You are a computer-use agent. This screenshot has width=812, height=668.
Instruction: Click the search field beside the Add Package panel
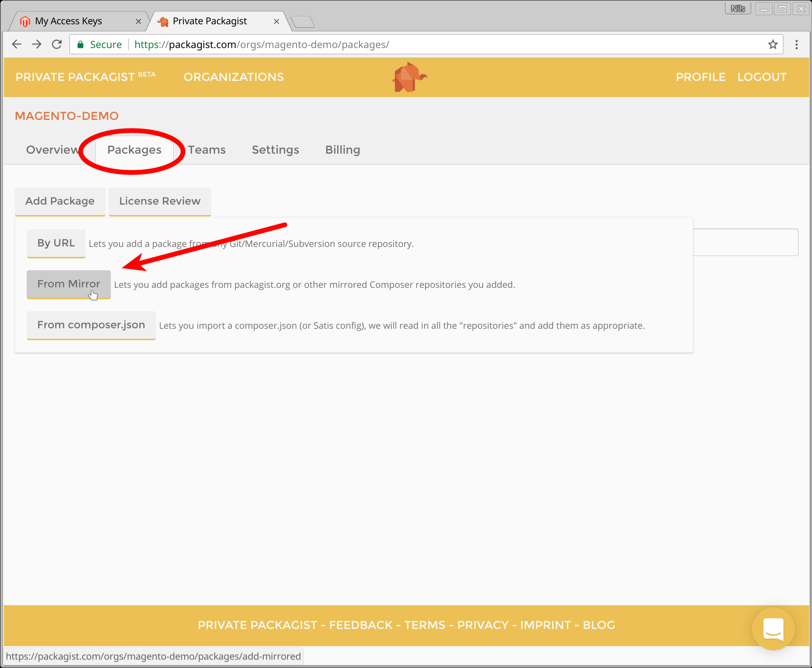(745, 242)
